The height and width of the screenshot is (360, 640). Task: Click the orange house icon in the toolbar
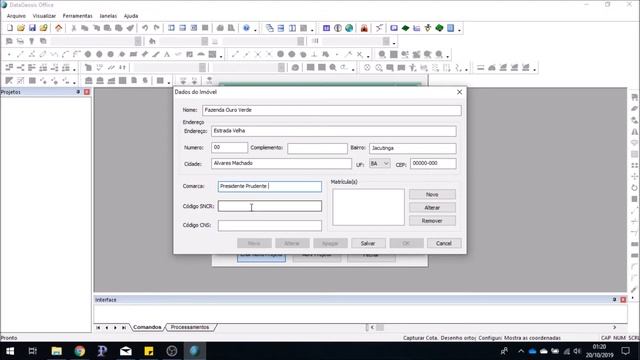coord(59,28)
